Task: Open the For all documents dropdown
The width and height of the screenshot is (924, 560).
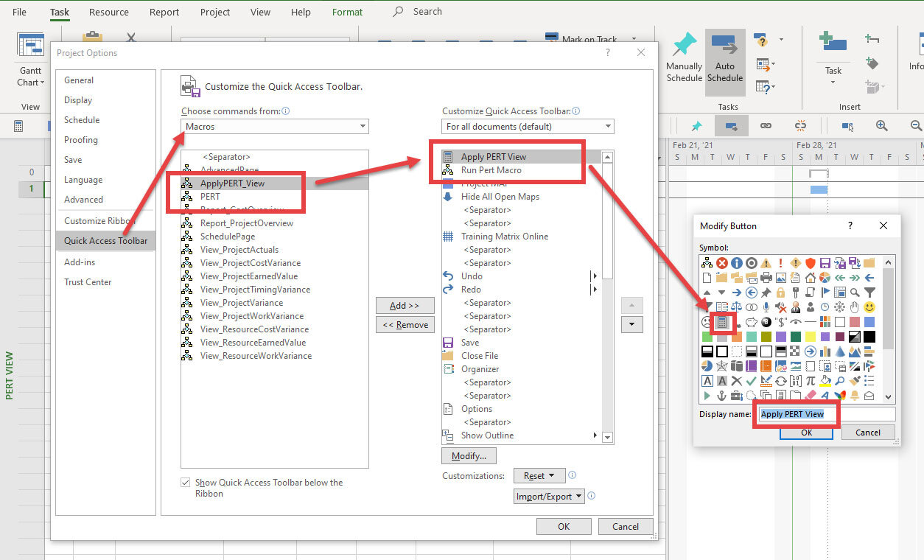Action: (x=528, y=127)
